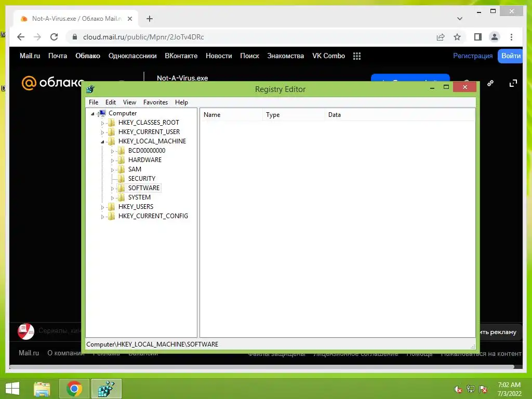Share this page icon in Chrome
Image resolution: width=532 pixels, height=399 pixels.
click(x=441, y=37)
